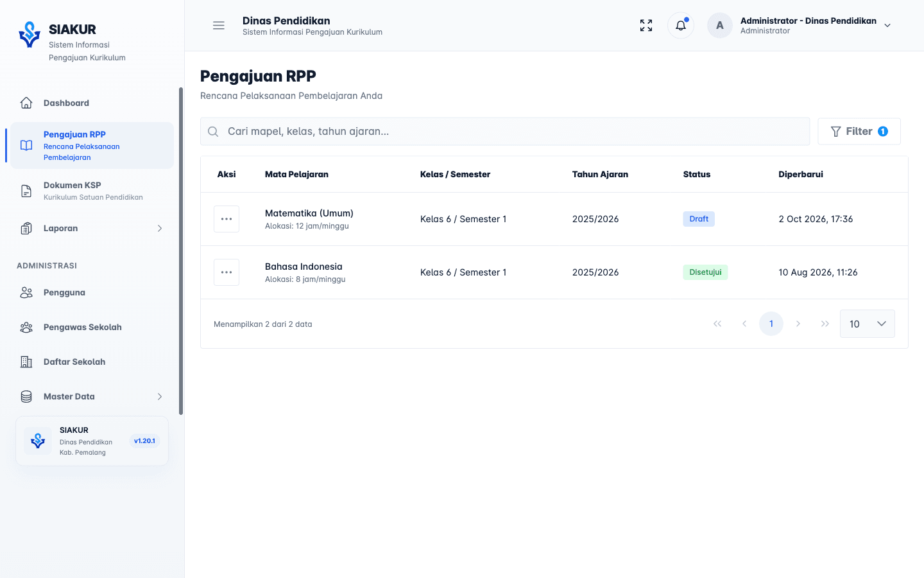The image size is (924, 578).
Task: Click the Disetujui status badge
Action: [x=705, y=272]
